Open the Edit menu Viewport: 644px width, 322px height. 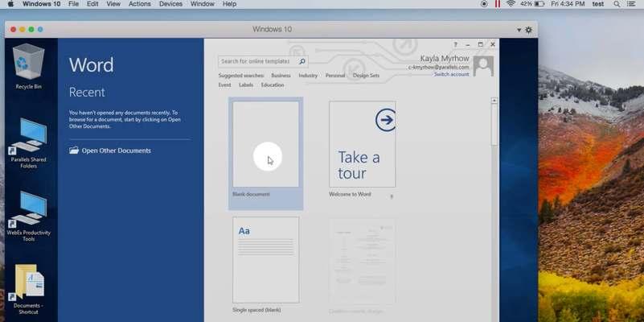92,4
